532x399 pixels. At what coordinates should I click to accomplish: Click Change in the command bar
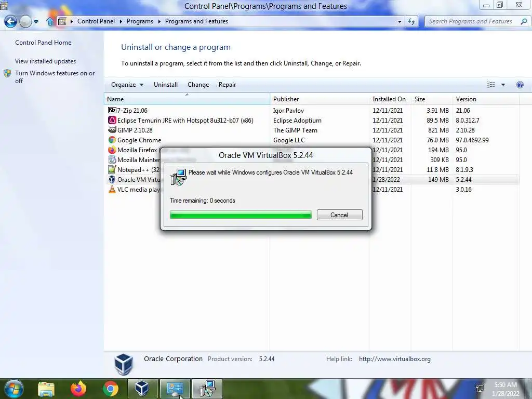coord(198,85)
